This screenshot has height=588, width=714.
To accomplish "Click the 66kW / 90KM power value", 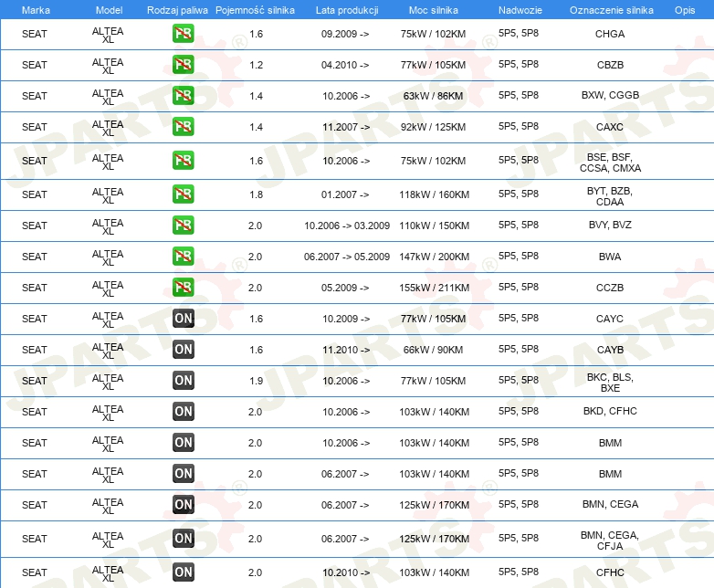I will click(x=433, y=350).
